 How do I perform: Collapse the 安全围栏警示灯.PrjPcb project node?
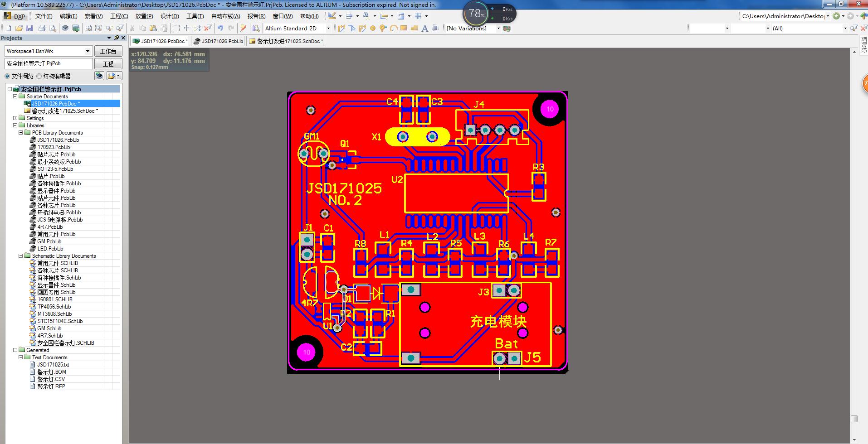pyautogui.click(x=10, y=89)
